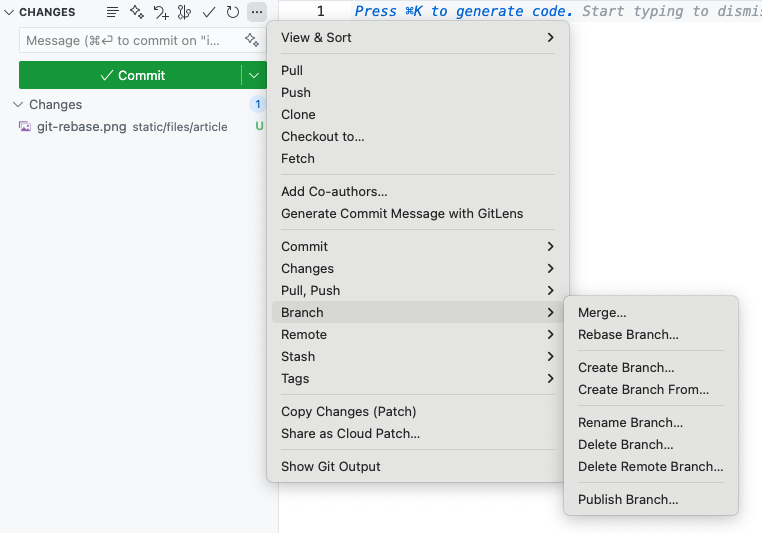This screenshot has height=533, width=762.
Task: Expand the View & Sort submenu
Action: [x=418, y=37]
